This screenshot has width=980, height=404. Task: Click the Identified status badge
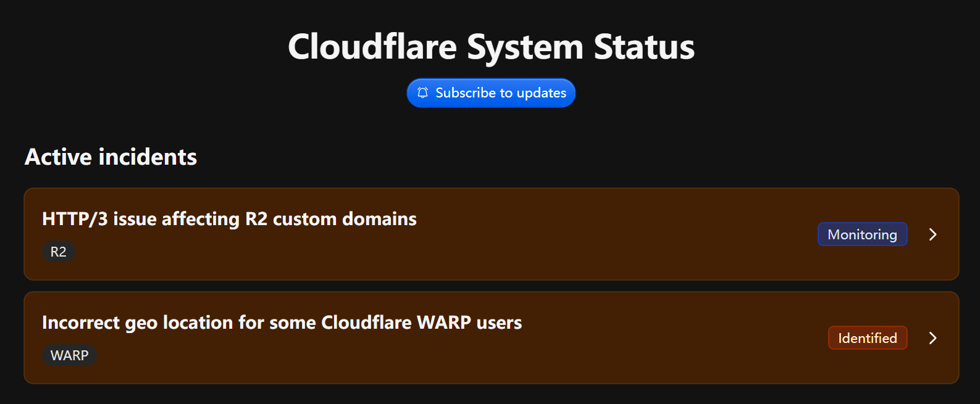[868, 338]
